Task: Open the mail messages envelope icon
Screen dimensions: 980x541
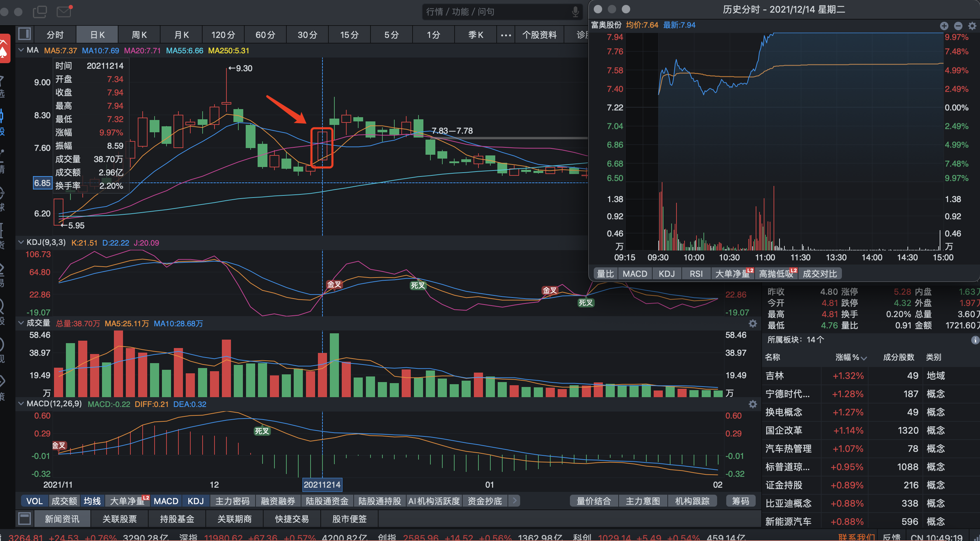Action: tap(64, 12)
